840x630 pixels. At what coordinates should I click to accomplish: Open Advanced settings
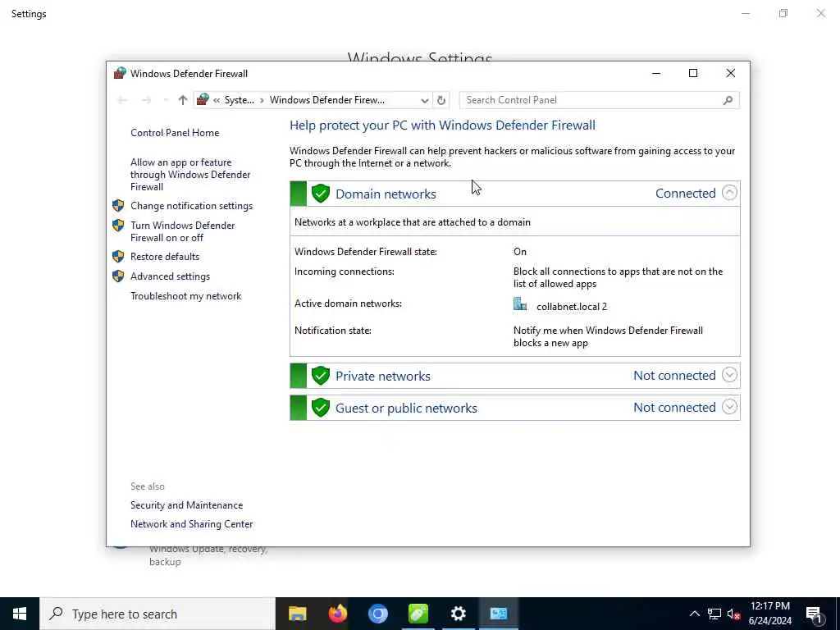tap(170, 276)
